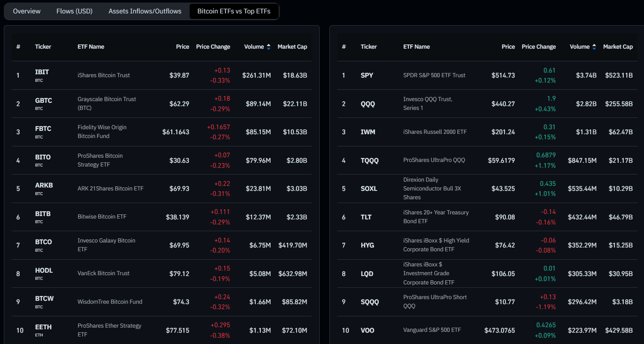Open the SPY ticker
644x344 pixels.
pos(367,76)
